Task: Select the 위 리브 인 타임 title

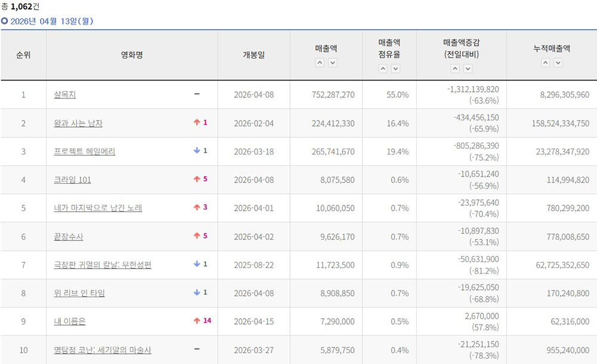Action: (79, 293)
